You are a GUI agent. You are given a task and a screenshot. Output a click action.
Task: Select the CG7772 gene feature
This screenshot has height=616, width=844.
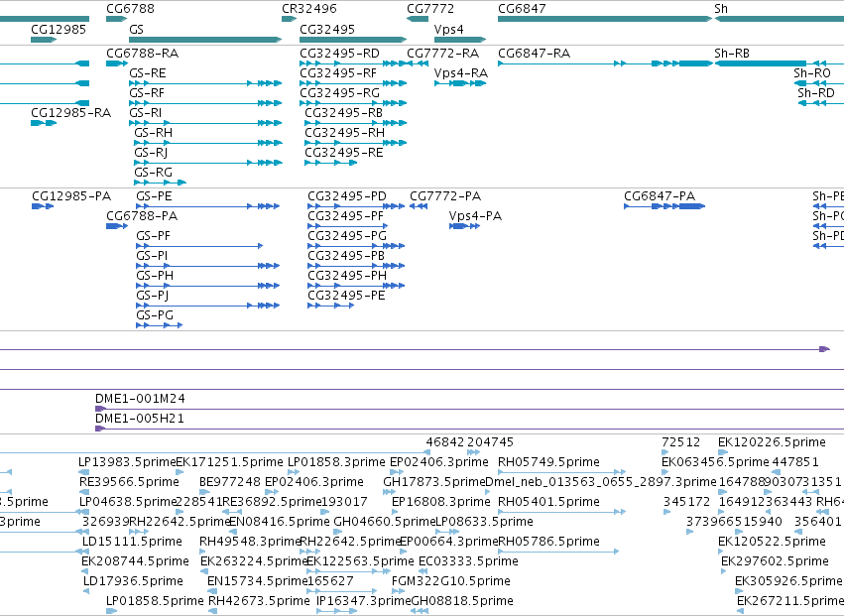coord(418,19)
